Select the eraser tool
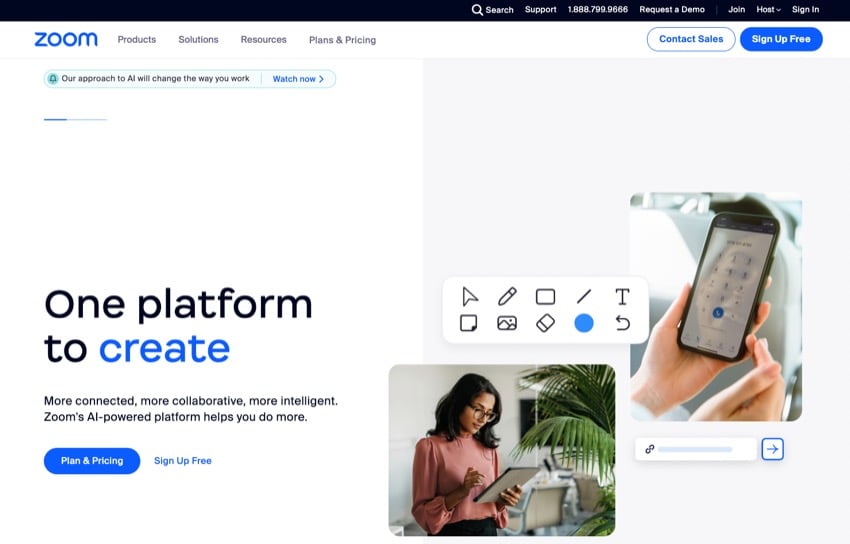 pyautogui.click(x=545, y=323)
